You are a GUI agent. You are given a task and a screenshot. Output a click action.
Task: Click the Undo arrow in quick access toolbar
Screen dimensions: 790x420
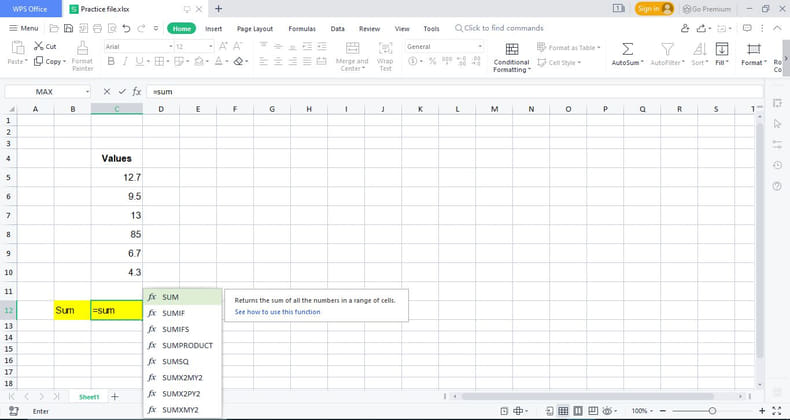coord(126,29)
